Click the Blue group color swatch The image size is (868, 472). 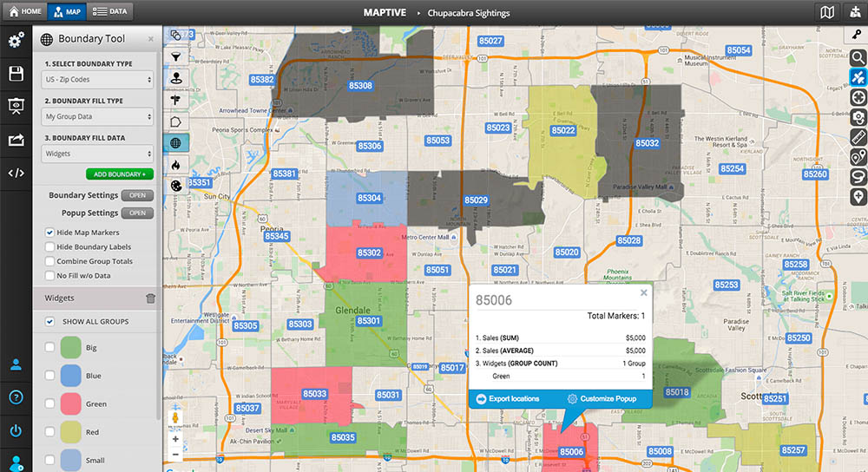(71, 376)
